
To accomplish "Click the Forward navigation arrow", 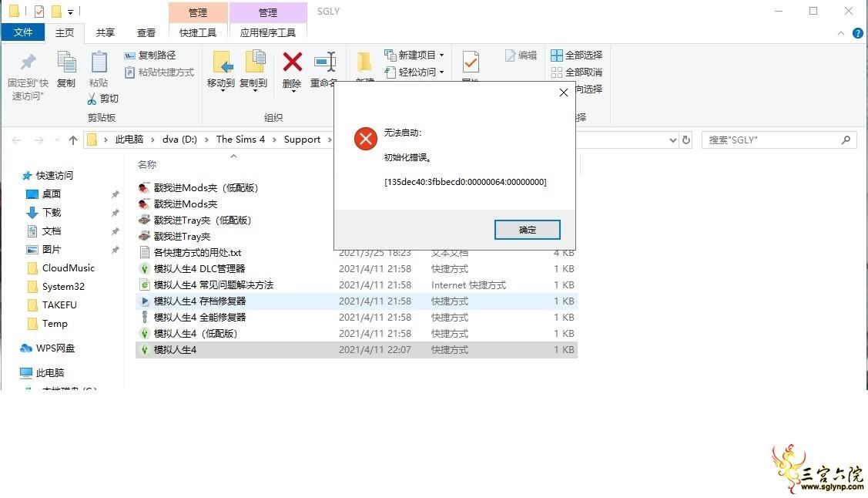I will (x=39, y=140).
